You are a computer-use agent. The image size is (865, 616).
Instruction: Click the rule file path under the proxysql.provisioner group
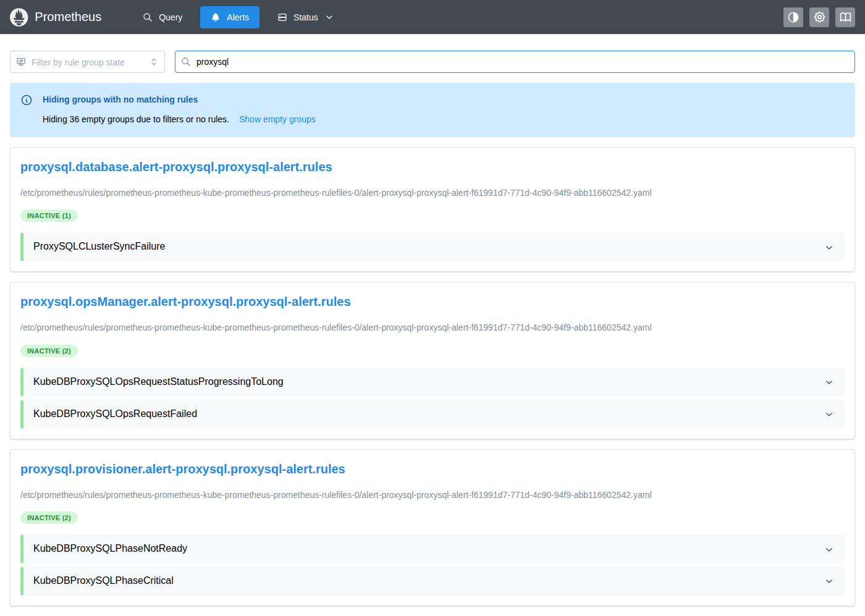(336, 495)
